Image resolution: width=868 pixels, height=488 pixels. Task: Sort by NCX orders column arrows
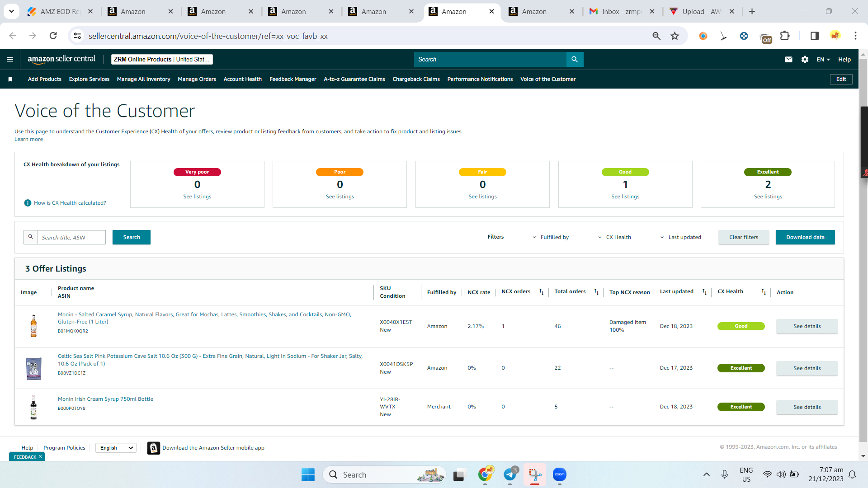tap(541, 292)
